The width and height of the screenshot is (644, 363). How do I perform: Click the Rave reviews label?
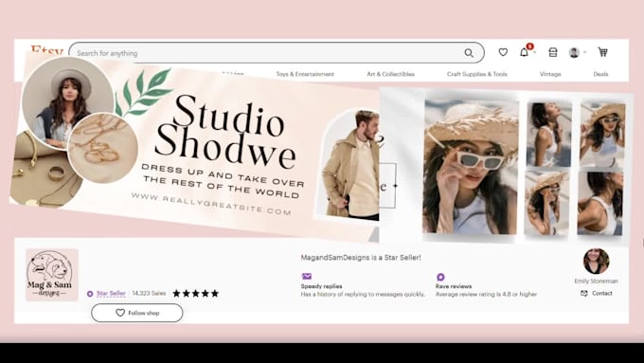click(454, 286)
